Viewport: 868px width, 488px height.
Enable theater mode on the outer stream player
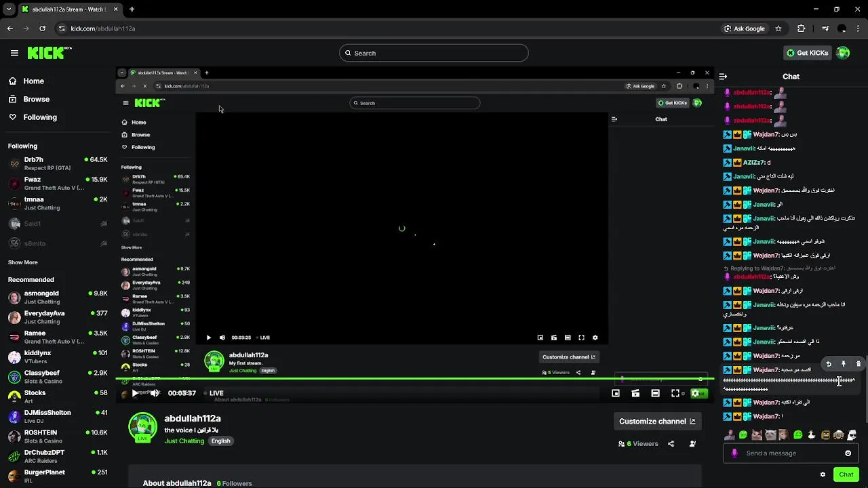point(655,393)
